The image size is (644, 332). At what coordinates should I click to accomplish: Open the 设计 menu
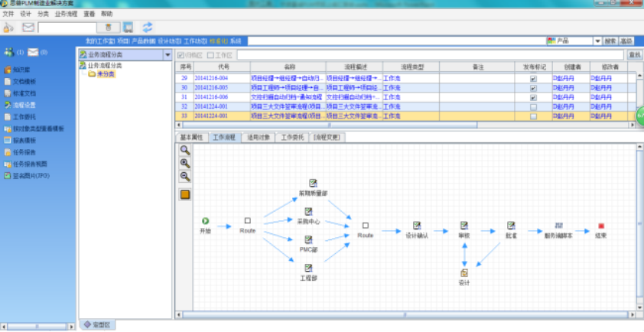click(25, 14)
